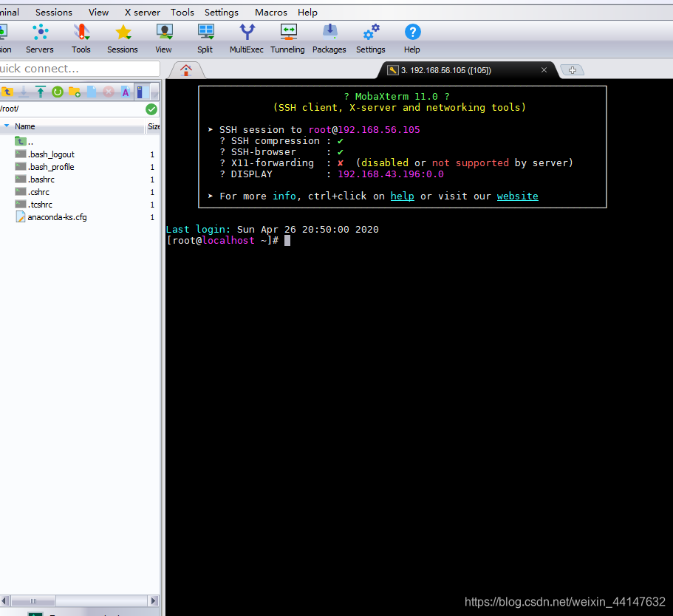The image size is (673, 616).
Task: Open the Packages toolbar icon
Action: click(x=329, y=38)
